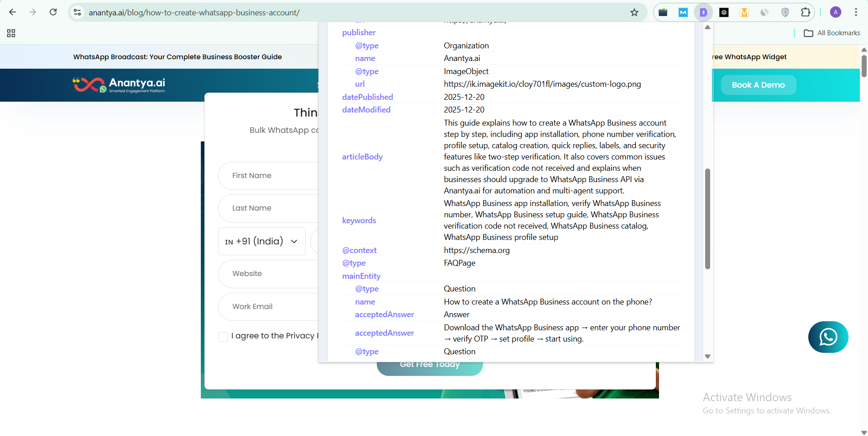This screenshot has height=436, width=868.
Task: Click the Website input field
Action: click(268, 274)
